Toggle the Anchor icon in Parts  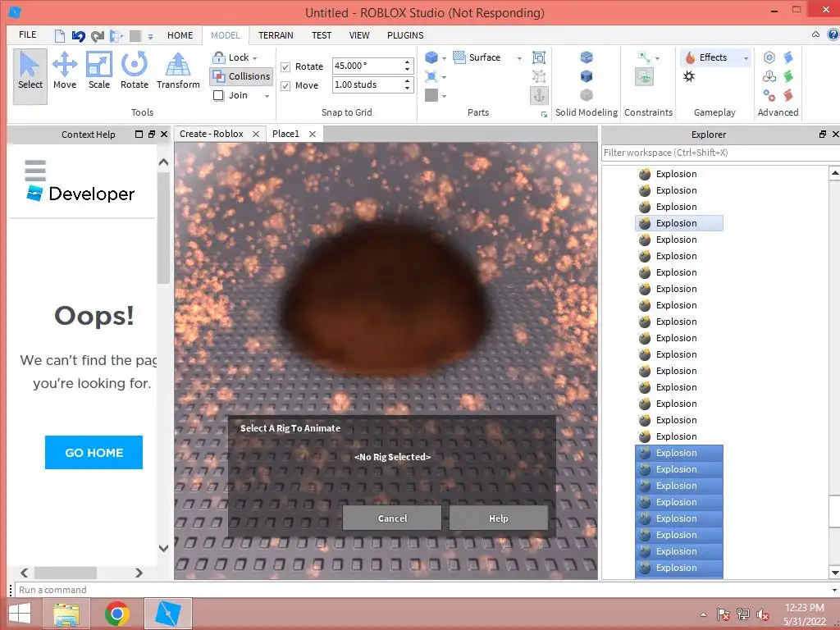(x=539, y=95)
